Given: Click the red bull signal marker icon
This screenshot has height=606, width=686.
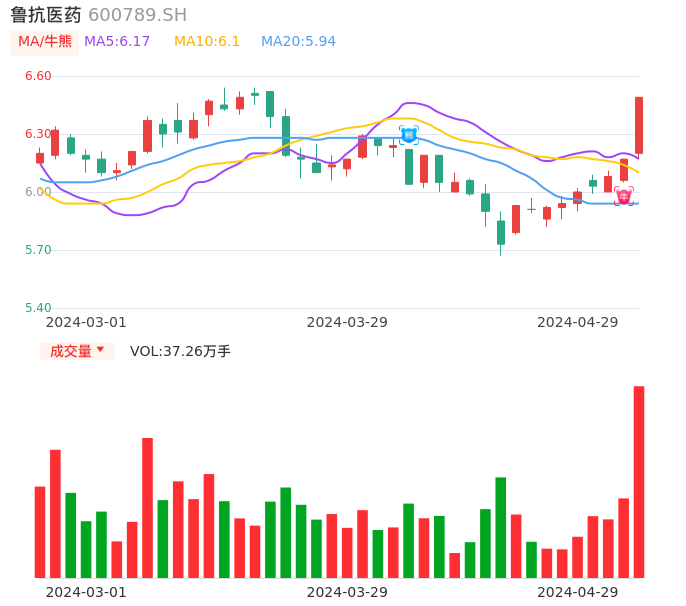Looking at the screenshot, I should (x=624, y=196).
